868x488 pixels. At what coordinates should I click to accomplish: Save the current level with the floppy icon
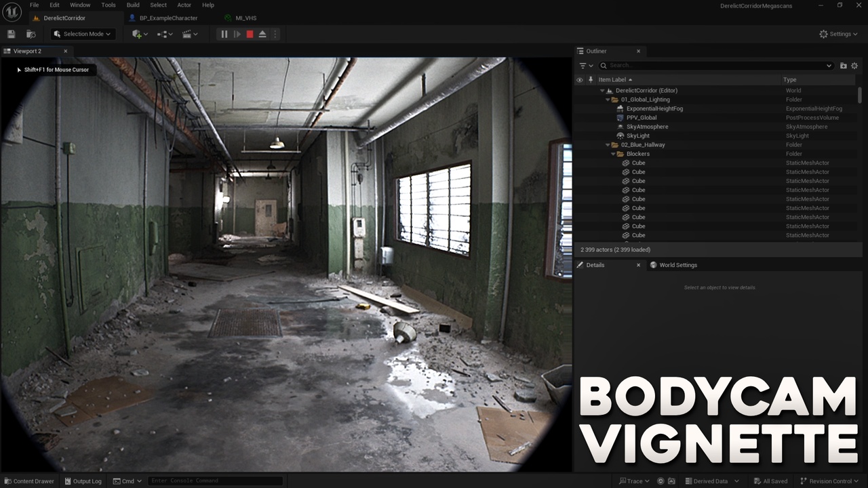(x=11, y=34)
